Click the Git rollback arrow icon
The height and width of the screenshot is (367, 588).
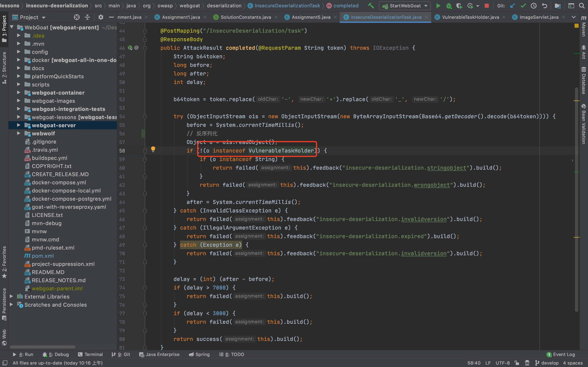pyautogui.click(x=545, y=6)
